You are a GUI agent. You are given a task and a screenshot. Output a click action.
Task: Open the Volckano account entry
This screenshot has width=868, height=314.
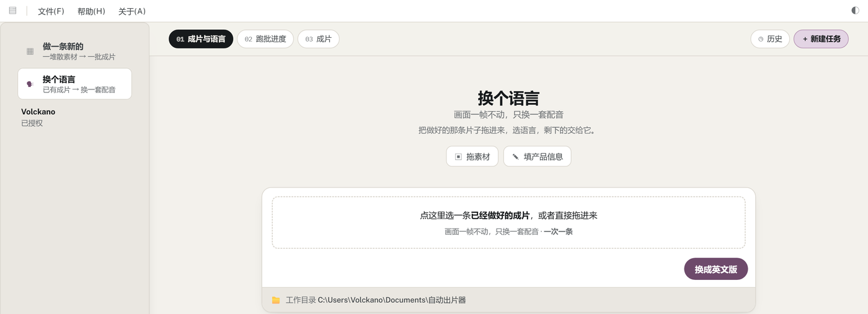click(38, 112)
